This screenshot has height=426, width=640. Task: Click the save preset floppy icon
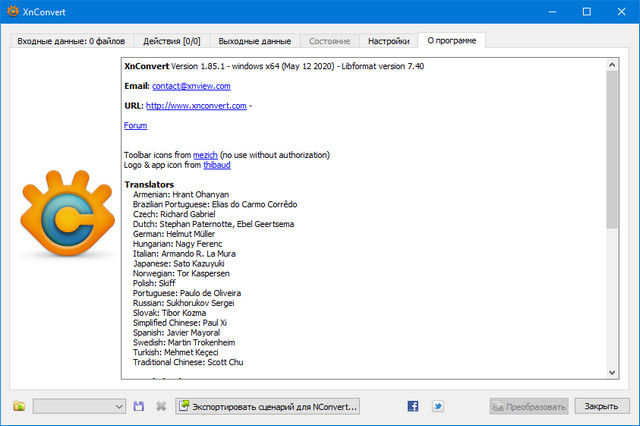tap(139, 406)
